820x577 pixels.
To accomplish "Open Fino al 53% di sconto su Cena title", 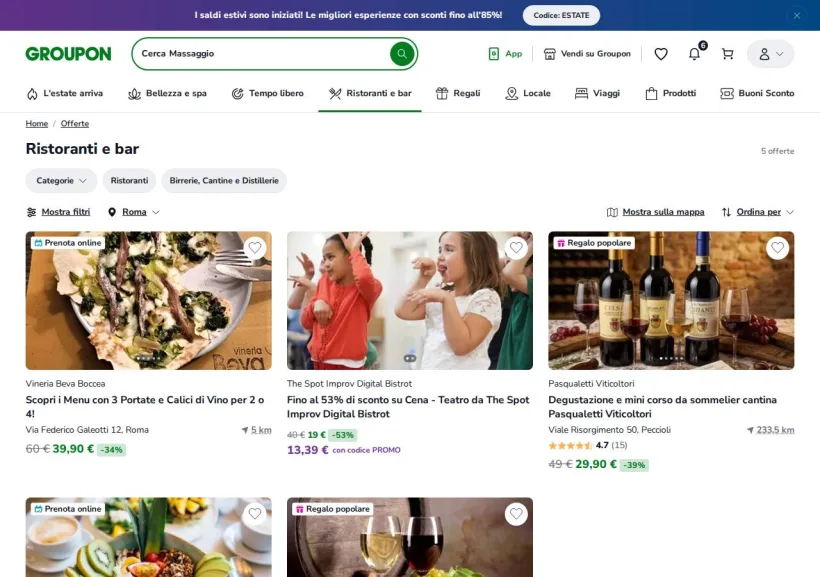I will point(408,406).
